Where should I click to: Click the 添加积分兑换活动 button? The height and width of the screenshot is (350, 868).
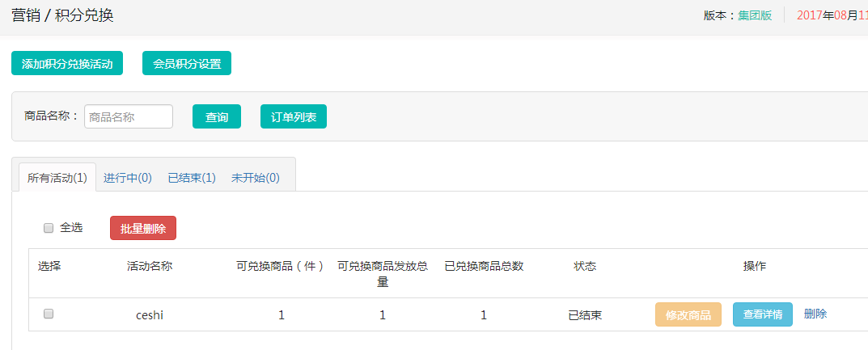click(67, 64)
